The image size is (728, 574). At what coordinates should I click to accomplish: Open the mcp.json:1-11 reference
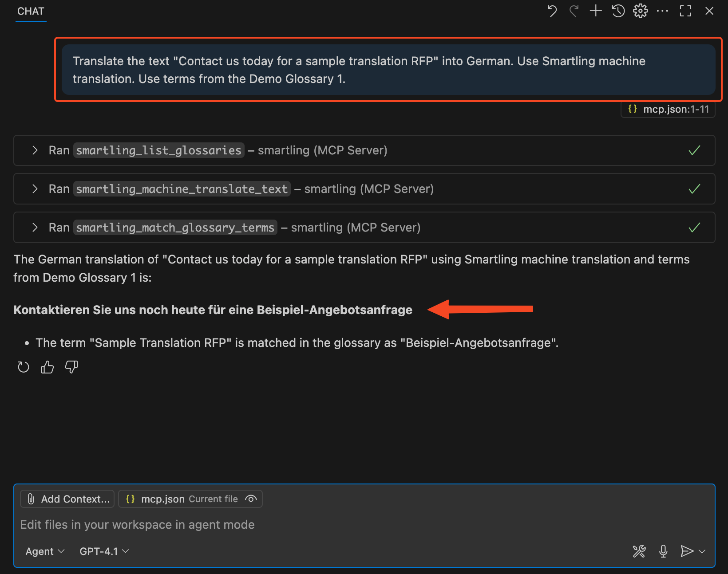tap(668, 109)
